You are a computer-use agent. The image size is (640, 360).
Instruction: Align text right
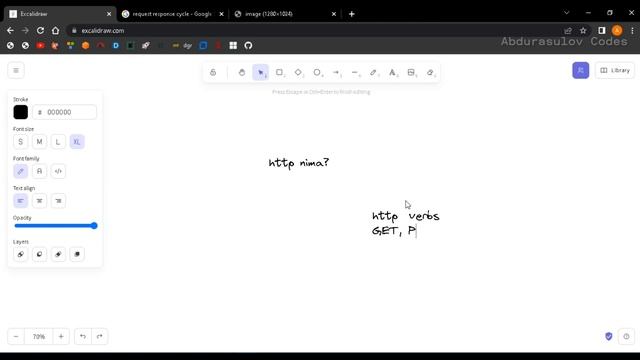58,201
